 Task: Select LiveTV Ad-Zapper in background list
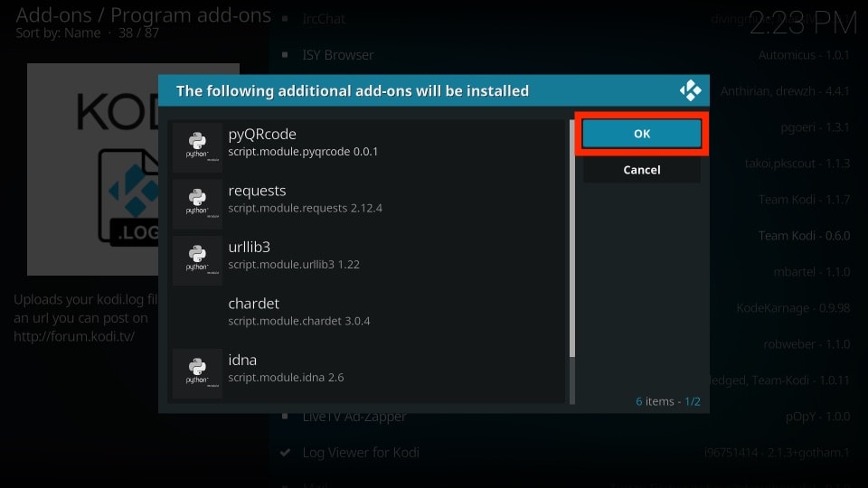point(354,418)
